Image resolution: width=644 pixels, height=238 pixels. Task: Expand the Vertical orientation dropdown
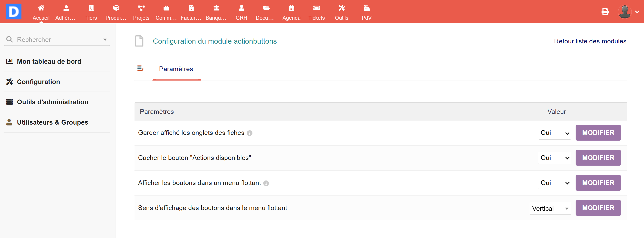tap(550, 208)
